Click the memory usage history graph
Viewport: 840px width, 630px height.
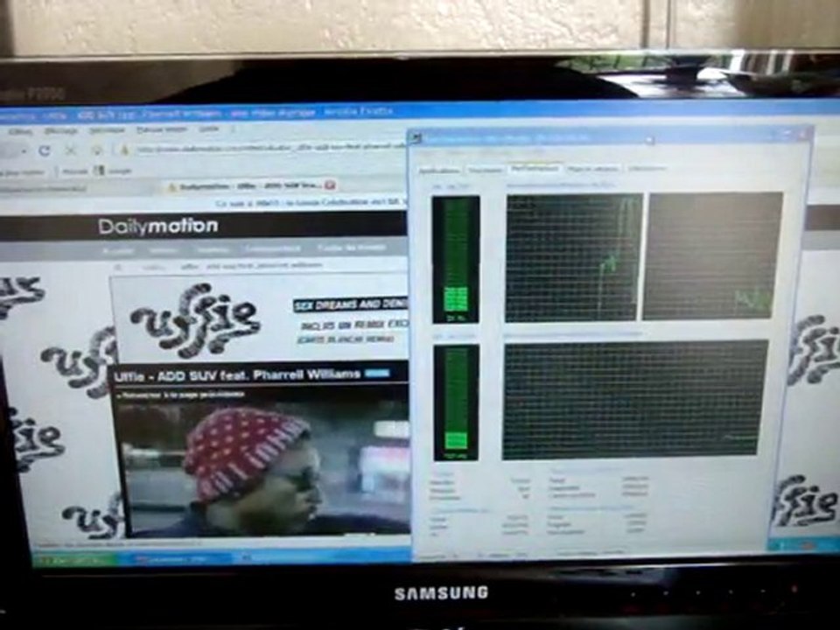[635, 399]
